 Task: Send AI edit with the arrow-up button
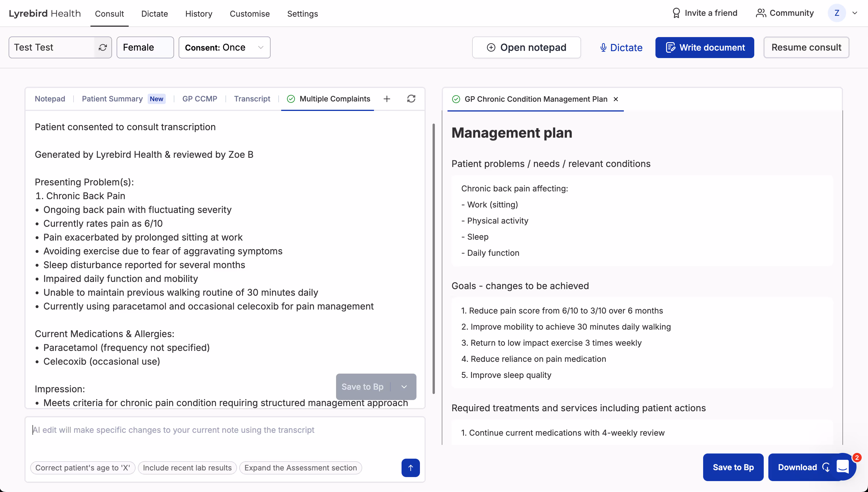(410, 468)
